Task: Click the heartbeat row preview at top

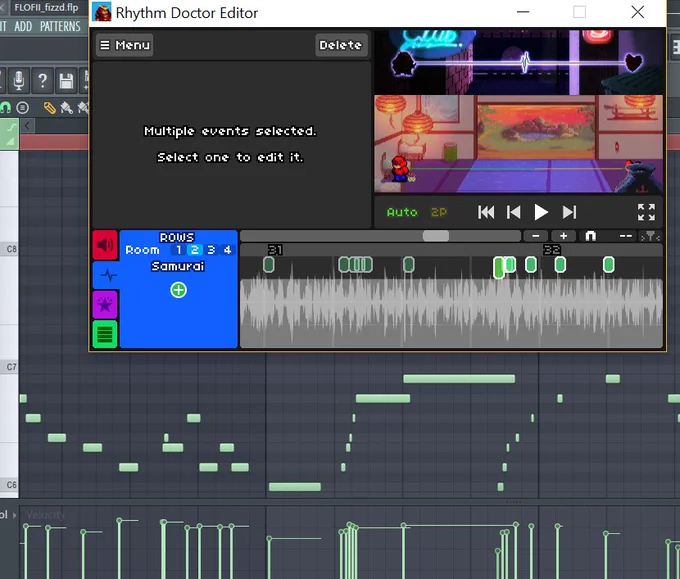Action: point(518,62)
